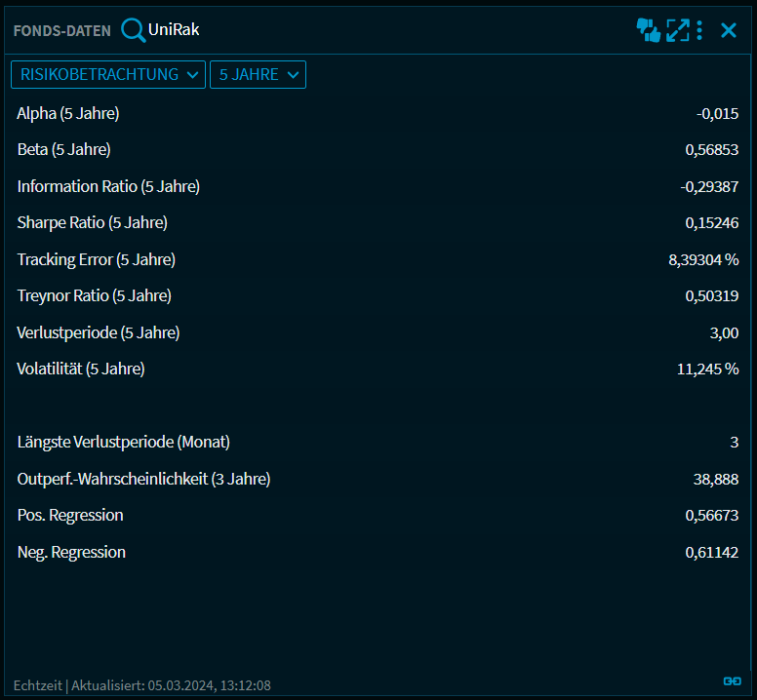Image resolution: width=757 pixels, height=700 pixels.
Task: Click the FONDS-DATEN panel title
Action: 62,31
